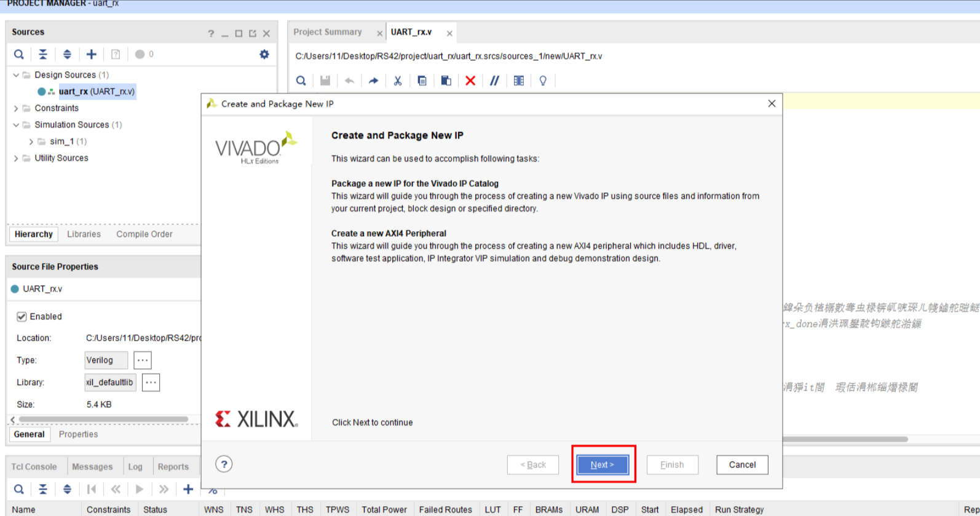Open Library browse button next to xil_defaultlib
980x516 pixels.
pos(151,382)
